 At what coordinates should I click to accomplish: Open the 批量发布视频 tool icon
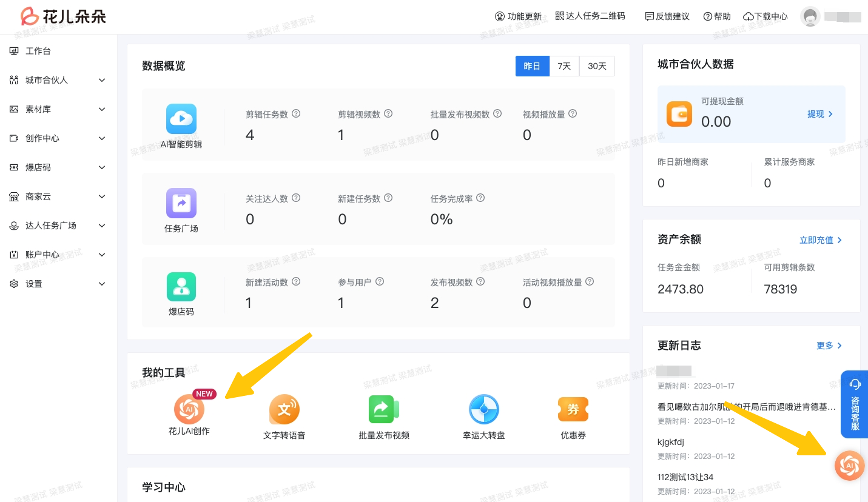click(384, 409)
